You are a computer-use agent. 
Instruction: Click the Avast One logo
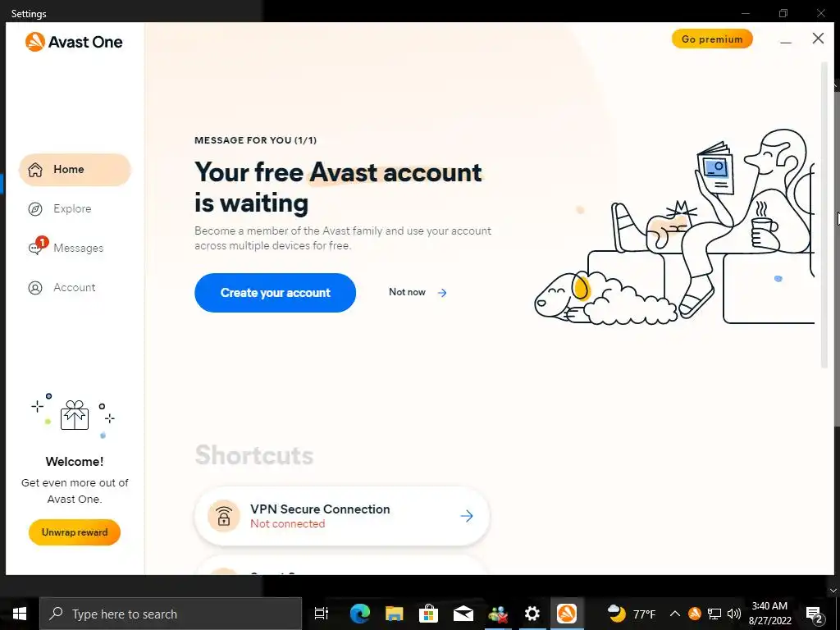pos(73,42)
